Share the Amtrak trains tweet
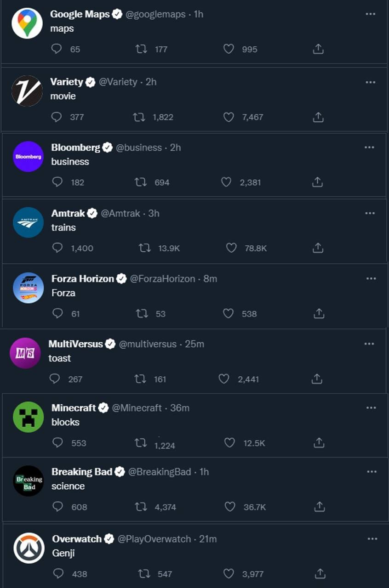This screenshot has height=588, width=389. [318, 248]
